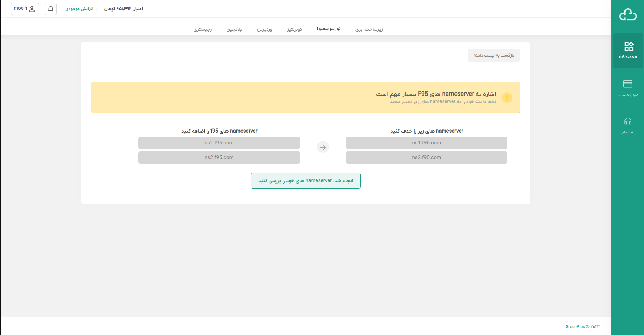Open the صورتحساب billing section
644x335 pixels.
[x=628, y=88]
